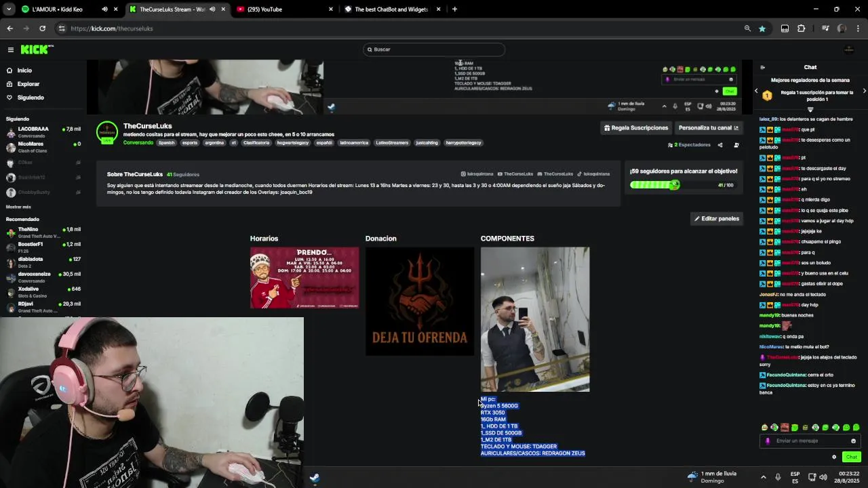Screen dimensions: 868x488
Task: Mute TheCurseLuks Stream tab audio
Action: [212, 9]
